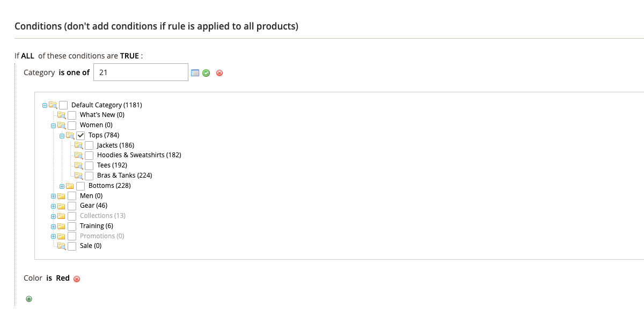Check the Jackets category checkbox
This screenshot has height=322, width=644.
[x=89, y=145]
